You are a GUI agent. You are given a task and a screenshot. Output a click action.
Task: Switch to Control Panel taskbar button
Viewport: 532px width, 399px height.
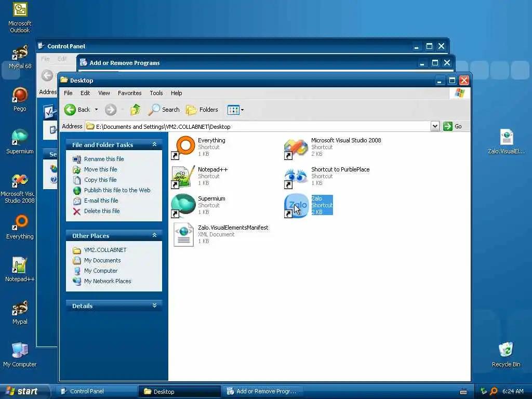pos(96,391)
